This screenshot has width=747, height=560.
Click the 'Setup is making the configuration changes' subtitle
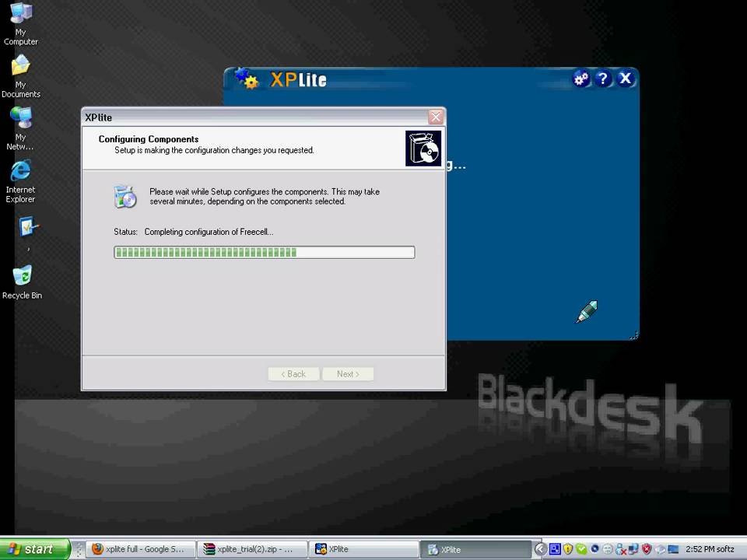(214, 150)
